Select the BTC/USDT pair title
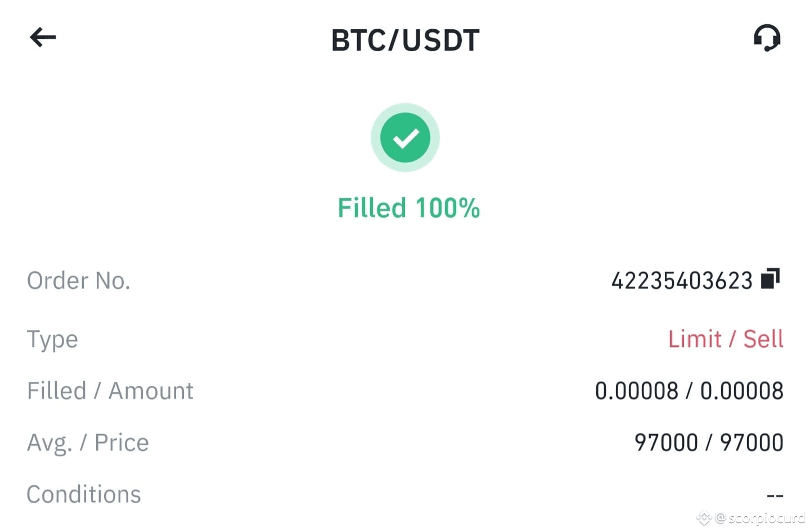 [405, 39]
